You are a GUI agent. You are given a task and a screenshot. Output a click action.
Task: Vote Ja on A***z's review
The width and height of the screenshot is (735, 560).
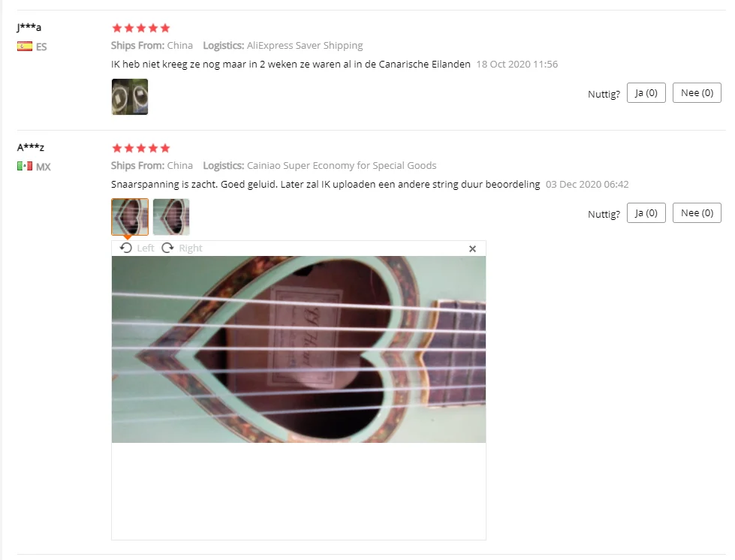click(646, 212)
